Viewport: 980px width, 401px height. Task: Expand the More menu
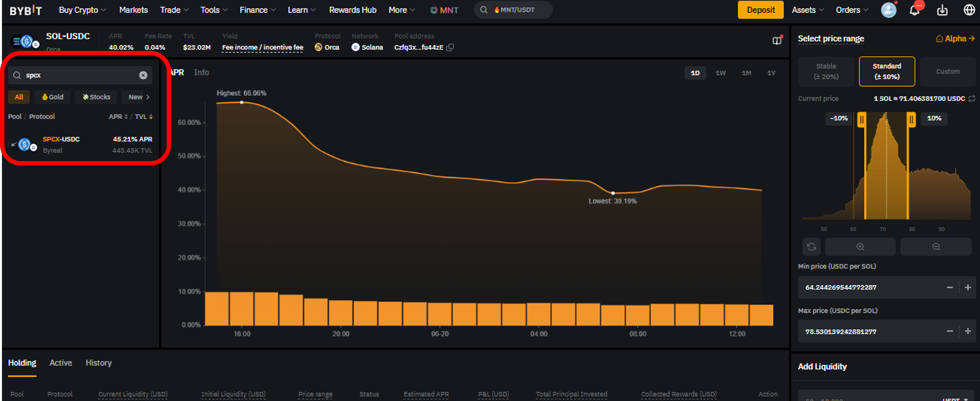(x=401, y=10)
